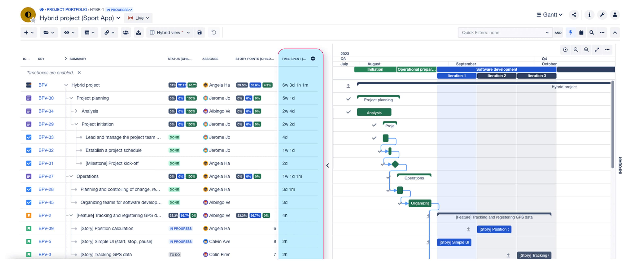Open the folder dropdown in toolbar
The height and width of the screenshot is (264, 644).
49,32
